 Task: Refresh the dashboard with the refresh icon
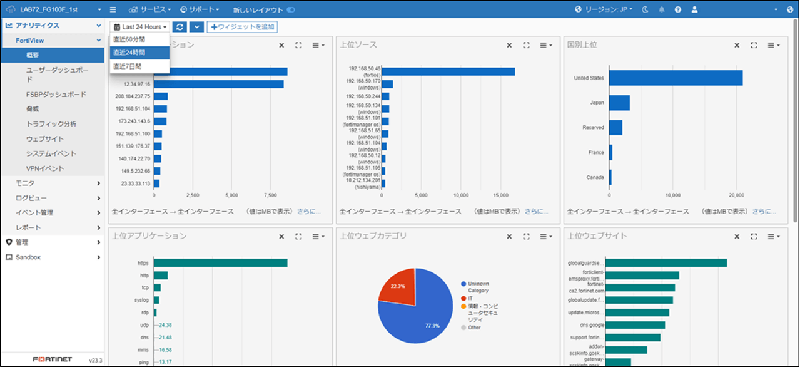click(x=180, y=27)
